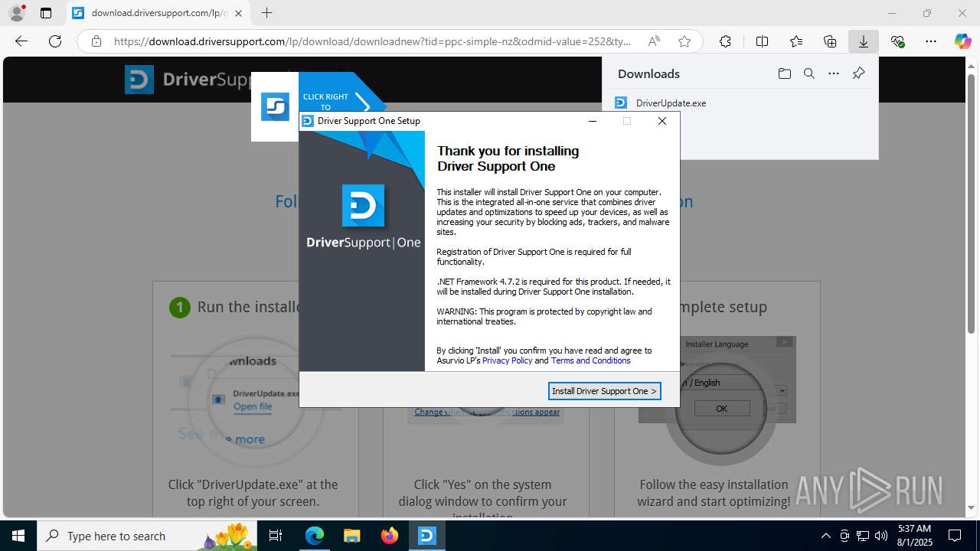Click Install Driver Support One button
Image resolution: width=980 pixels, height=551 pixels.
coord(604,391)
